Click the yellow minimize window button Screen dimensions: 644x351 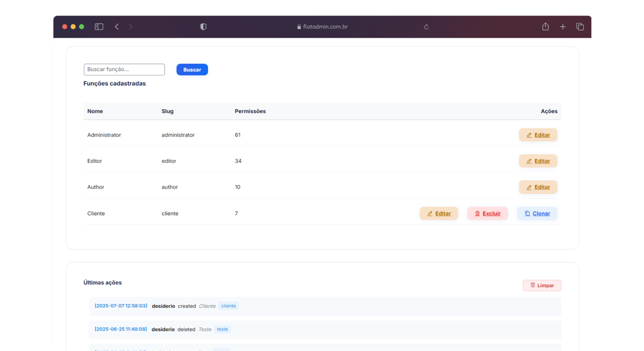click(x=73, y=27)
